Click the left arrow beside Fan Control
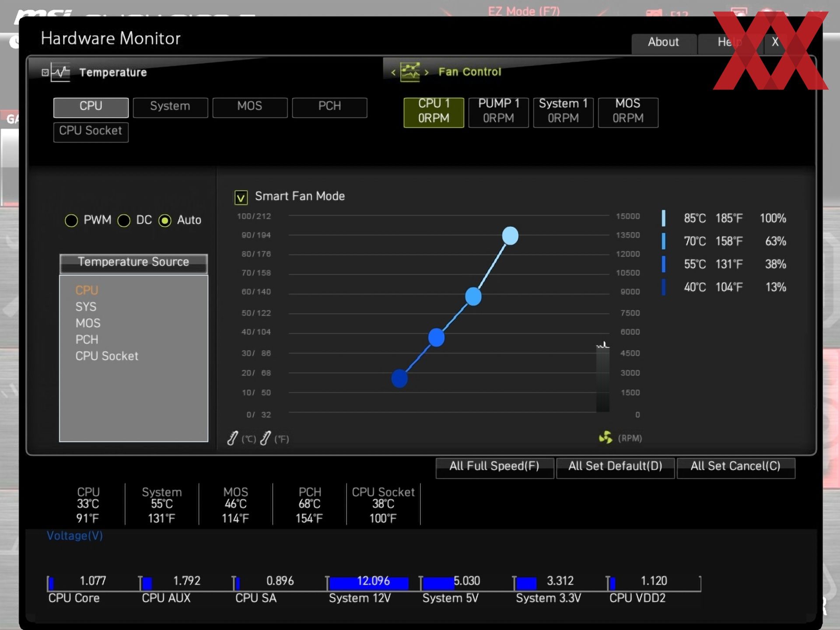 (x=393, y=73)
